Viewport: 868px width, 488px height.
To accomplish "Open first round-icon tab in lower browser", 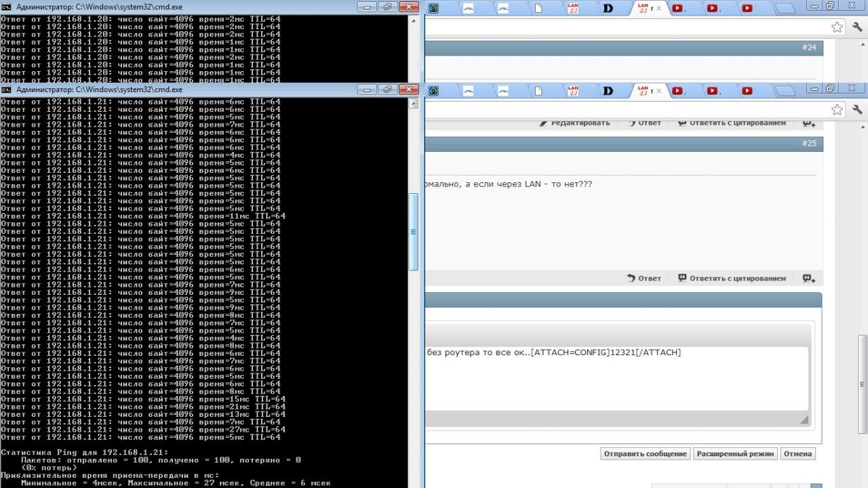I will coord(434,91).
